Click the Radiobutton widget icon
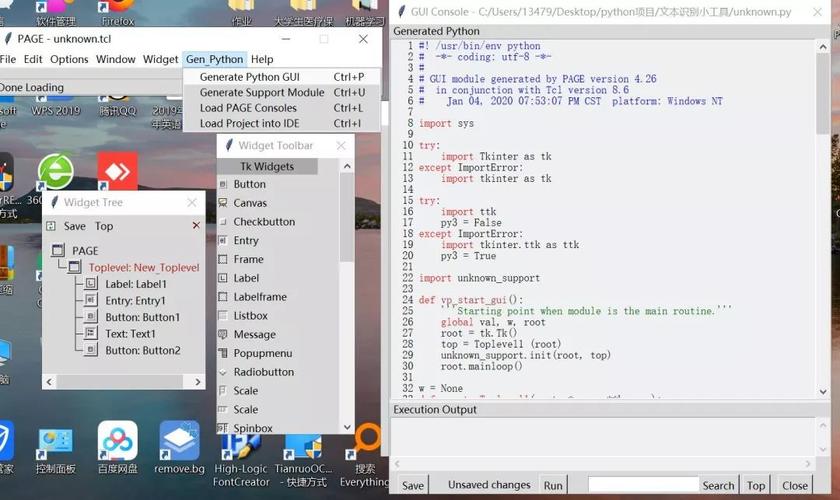The image size is (840, 500). [223, 372]
